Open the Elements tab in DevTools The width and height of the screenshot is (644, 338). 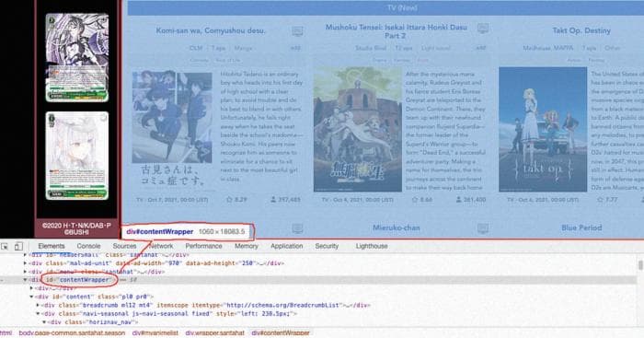pyautogui.click(x=52, y=246)
